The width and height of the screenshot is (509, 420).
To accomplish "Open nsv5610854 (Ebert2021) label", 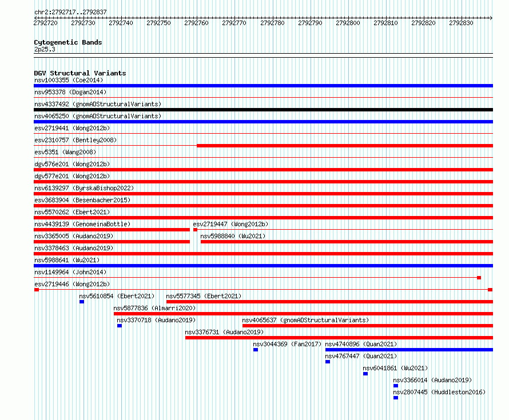I will click(117, 296).
